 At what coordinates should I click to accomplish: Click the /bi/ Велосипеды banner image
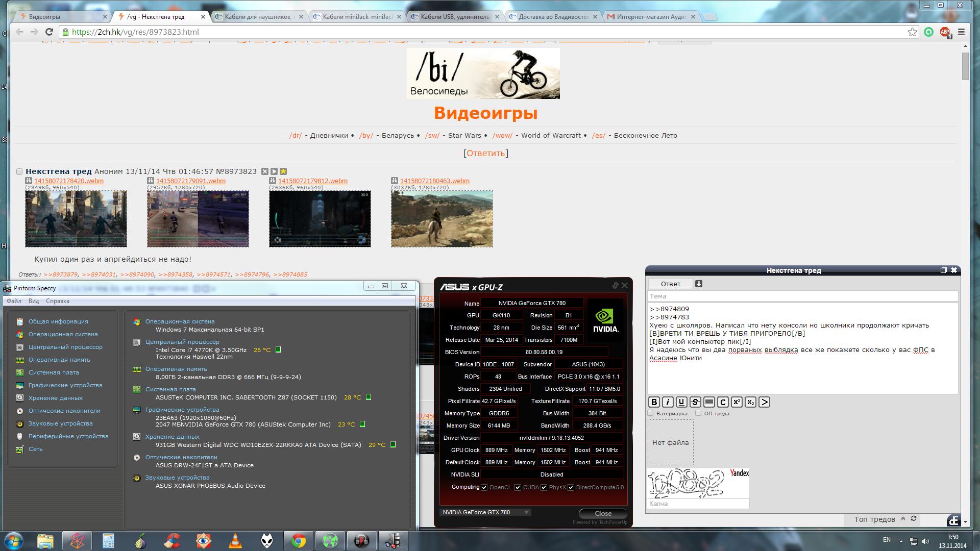[x=483, y=73]
